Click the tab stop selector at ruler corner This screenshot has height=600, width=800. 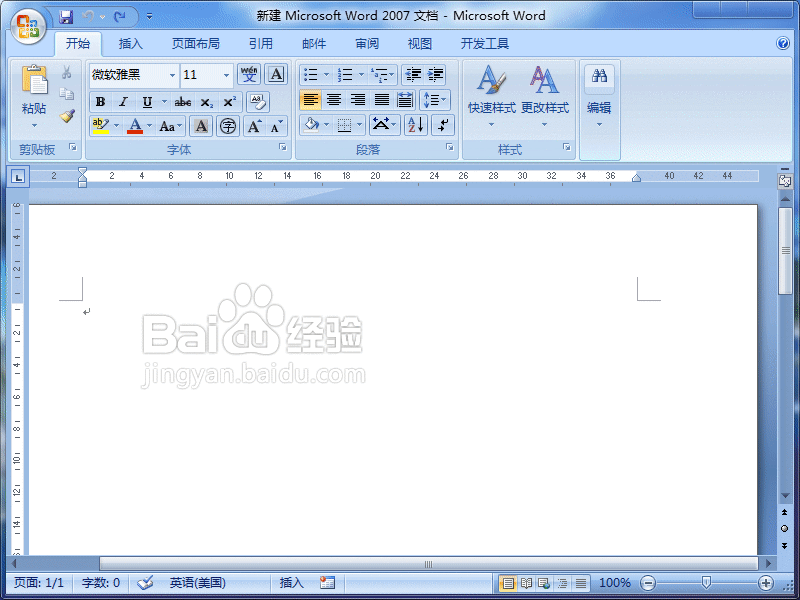(18, 177)
